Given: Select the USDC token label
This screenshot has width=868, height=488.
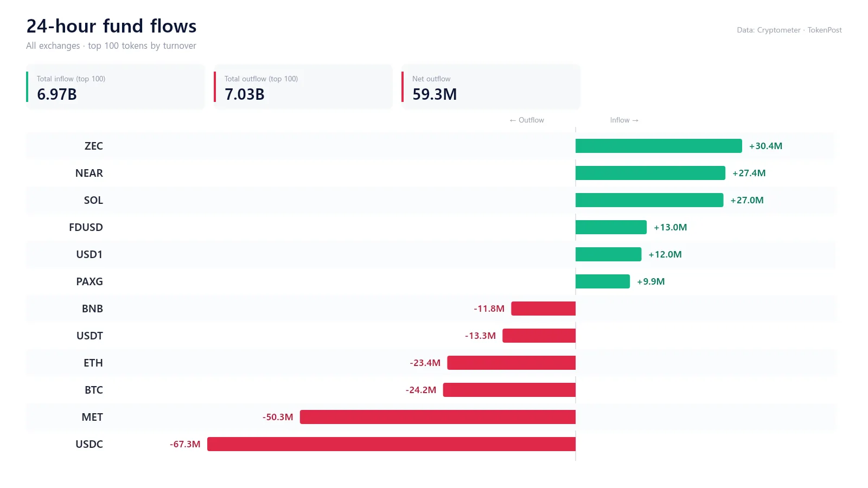Looking at the screenshot, I should click(89, 444).
